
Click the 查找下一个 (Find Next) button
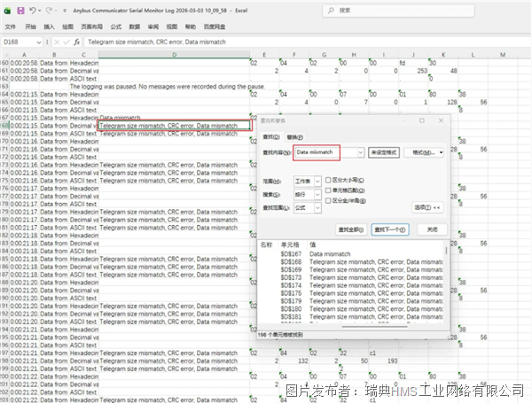click(x=390, y=229)
